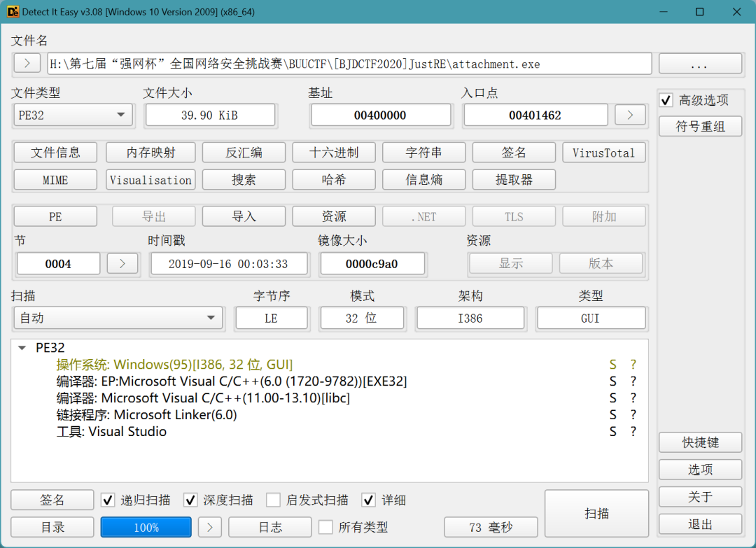Open the 扫描 自动 mode dropdown
Screen dimensions: 756x548
click(118, 318)
